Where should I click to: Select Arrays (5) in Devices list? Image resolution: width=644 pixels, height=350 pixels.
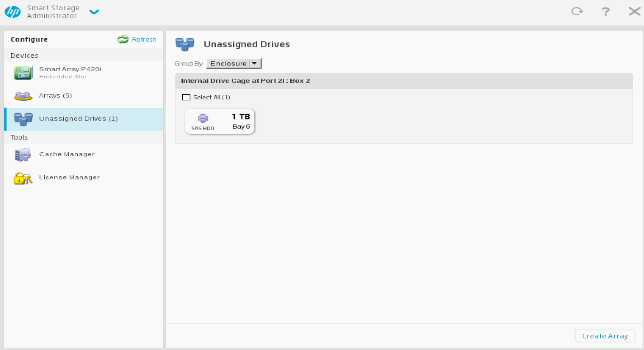pos(55,96)
